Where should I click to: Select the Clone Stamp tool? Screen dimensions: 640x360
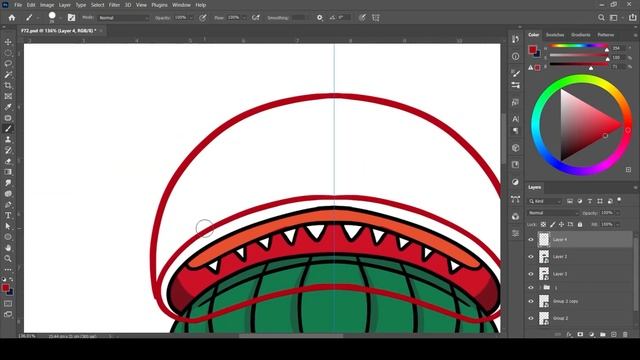click(8, 140)
